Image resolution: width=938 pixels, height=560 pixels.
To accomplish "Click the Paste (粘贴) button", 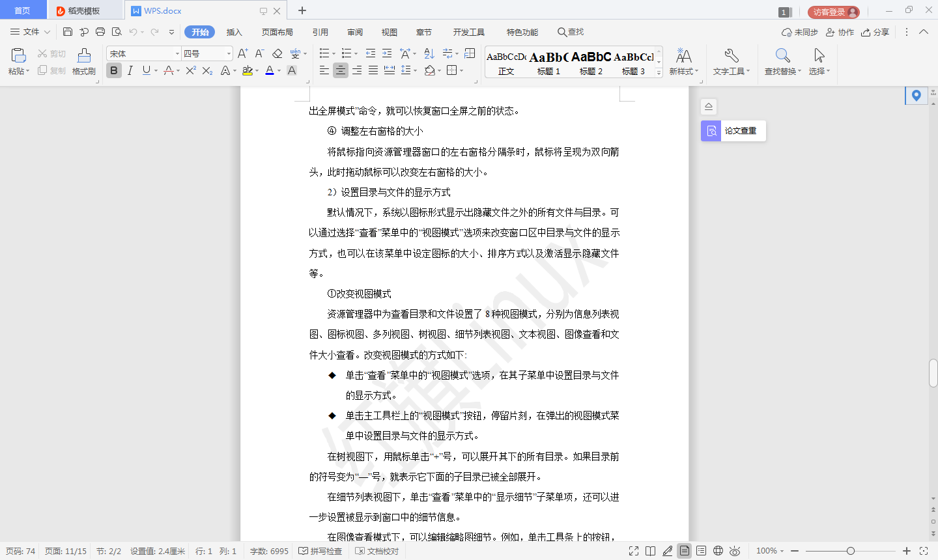I will pyautogui.click(x=19, y=62).
